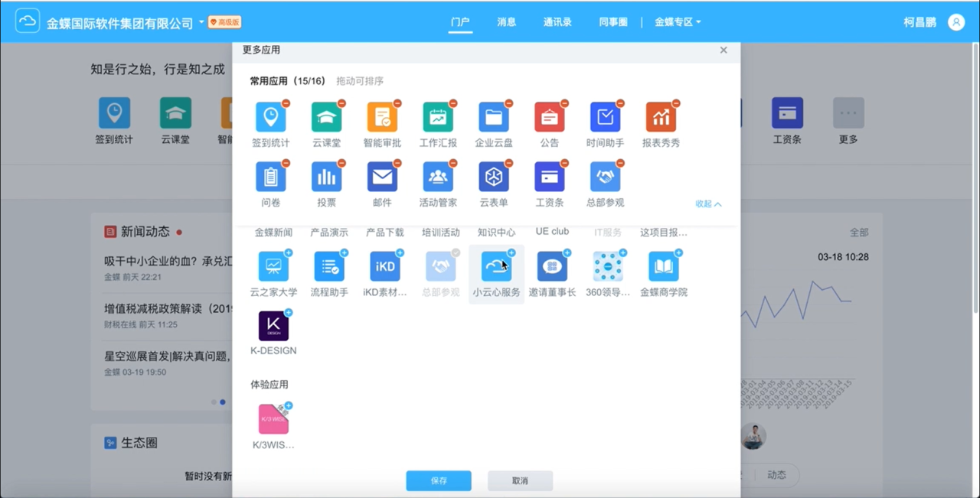Click the 小云心服务 app icon
Screen dimensions: 980x498
(496, 266)
